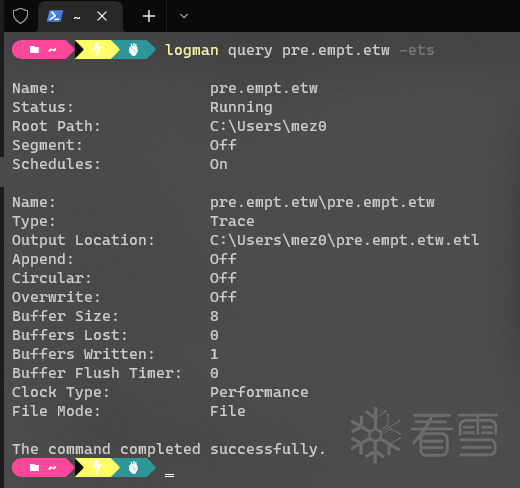Click the logman command text
The width and height of the screenshot is (520, 488).
pos(192,51)
